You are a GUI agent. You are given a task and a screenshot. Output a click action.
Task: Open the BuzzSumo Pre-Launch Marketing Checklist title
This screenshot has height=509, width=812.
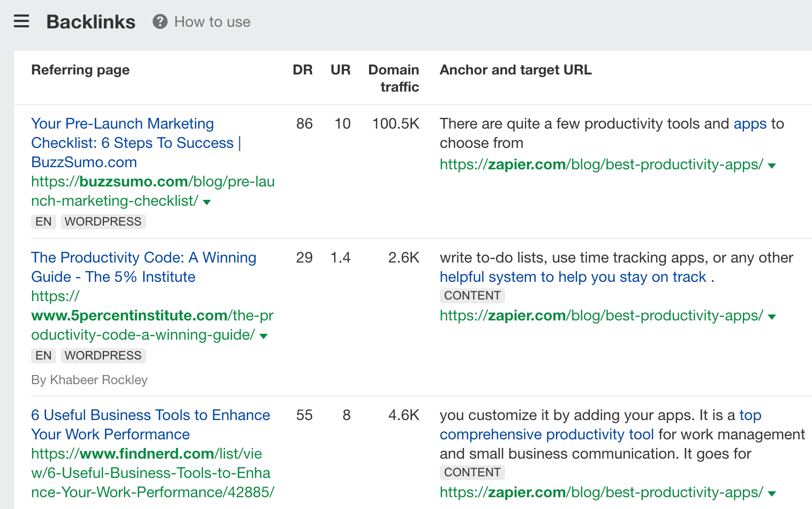pyautogui.click(x=123, y=143)
